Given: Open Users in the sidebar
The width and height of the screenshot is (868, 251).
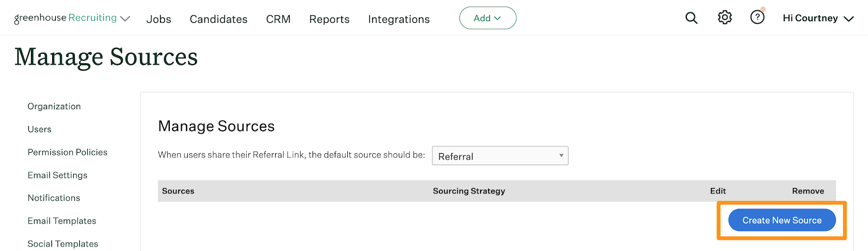Looking at the screenshot, I should pyautogui.click(x=40, y=129).
